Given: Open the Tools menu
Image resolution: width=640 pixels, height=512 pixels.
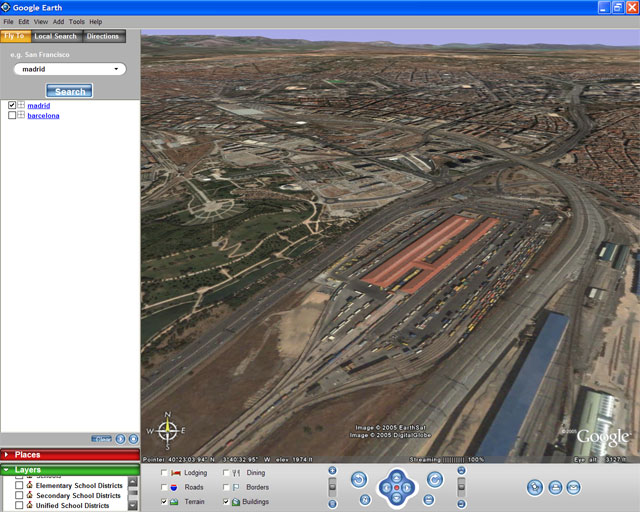Looking at the screenshot, I should click(x=76, y=21).
